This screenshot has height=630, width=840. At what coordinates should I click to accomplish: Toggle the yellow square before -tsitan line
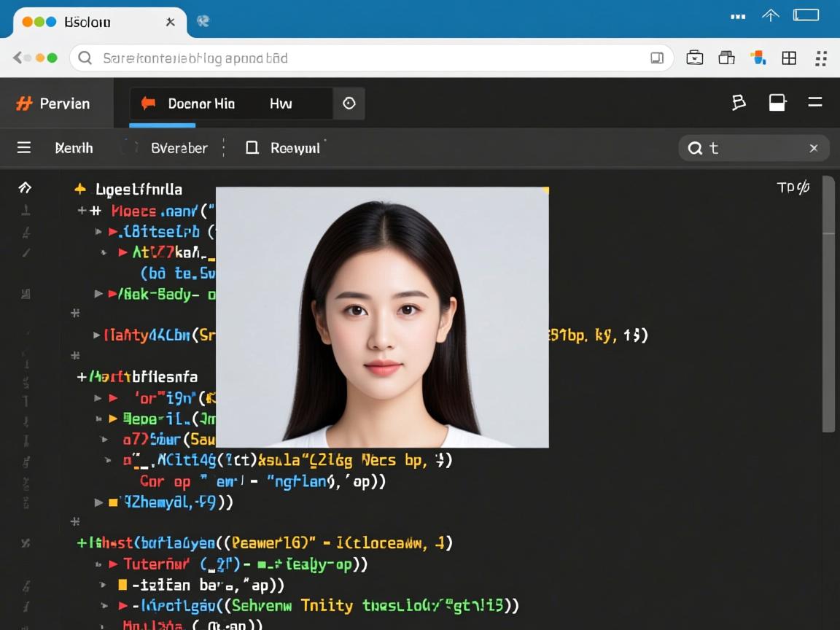point(122,585)
